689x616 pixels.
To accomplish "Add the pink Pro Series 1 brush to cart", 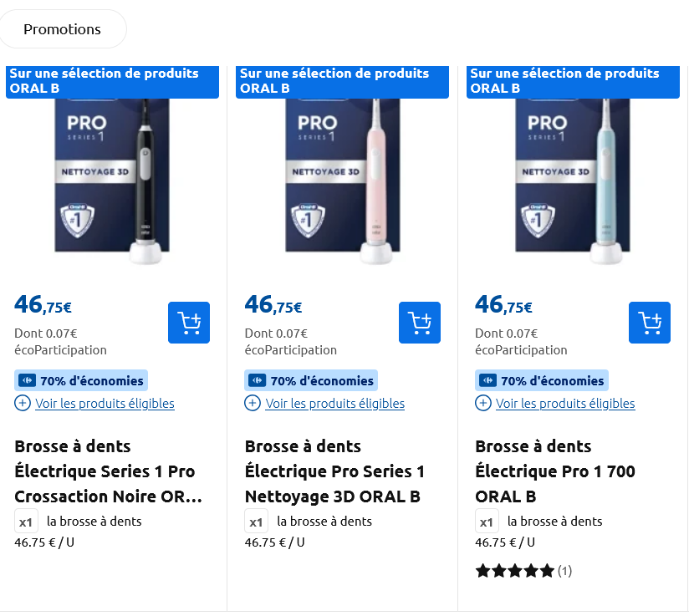I will [x=419, y=323].
